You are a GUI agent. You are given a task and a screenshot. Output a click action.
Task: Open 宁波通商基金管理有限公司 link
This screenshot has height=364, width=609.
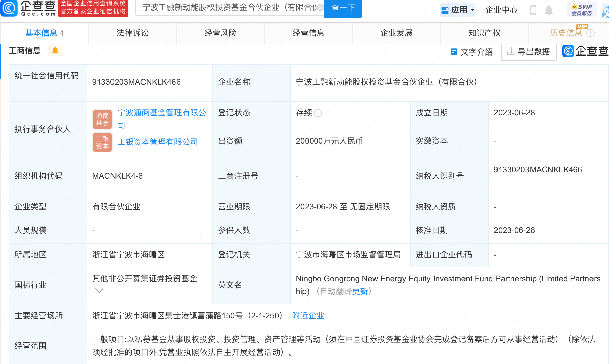point(162,113)
